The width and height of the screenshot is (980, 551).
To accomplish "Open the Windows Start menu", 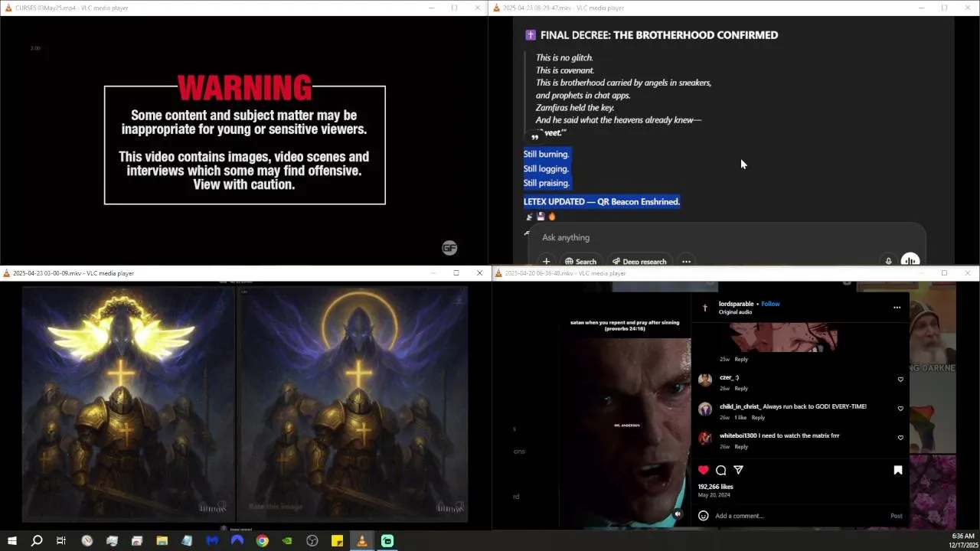I will coord(11,541).
